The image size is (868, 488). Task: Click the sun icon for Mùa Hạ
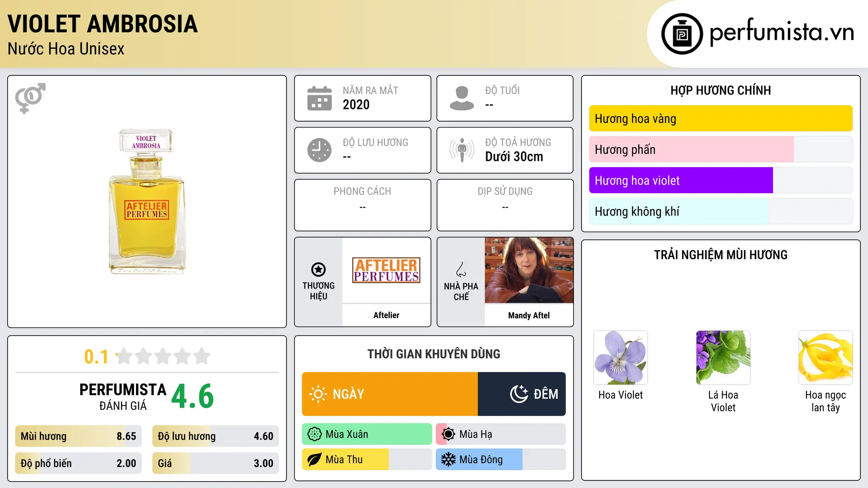(x=448, y=434)
